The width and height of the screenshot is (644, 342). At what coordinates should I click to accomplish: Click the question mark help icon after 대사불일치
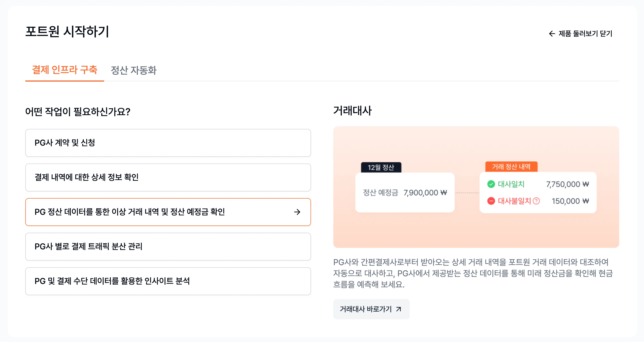pyautogui.click(x=536, y=201)
